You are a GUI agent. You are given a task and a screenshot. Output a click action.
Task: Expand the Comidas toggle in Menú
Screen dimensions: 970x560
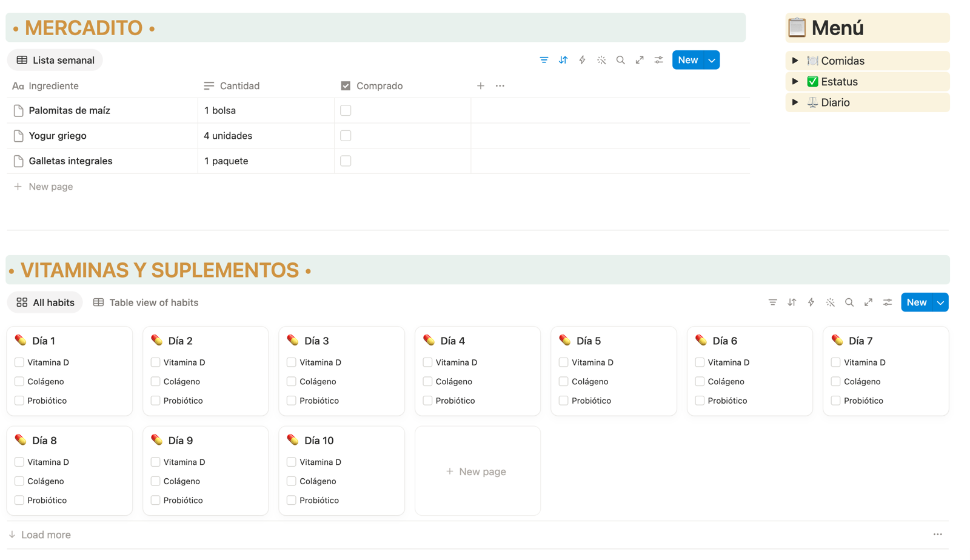coord(795,61)
